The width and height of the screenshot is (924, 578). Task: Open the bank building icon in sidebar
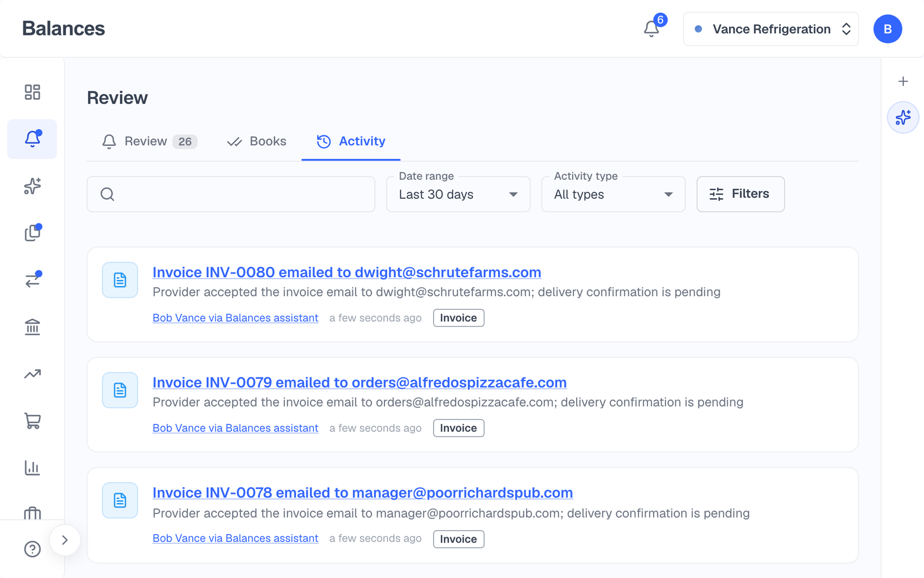click(x=32, y=327)
